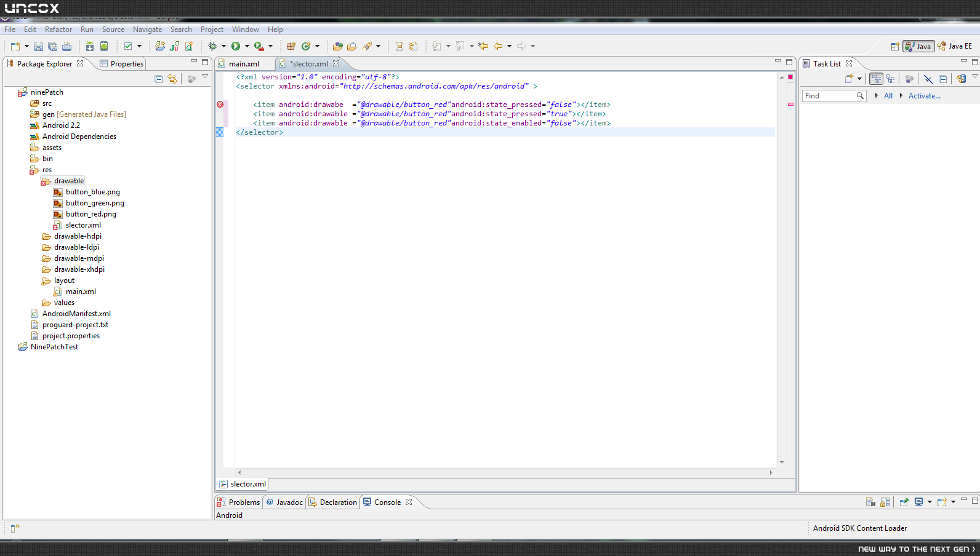This screenshot has height=556, width=980.
Task: Click the New Java Package icon
Action: [x=291, y=46]
